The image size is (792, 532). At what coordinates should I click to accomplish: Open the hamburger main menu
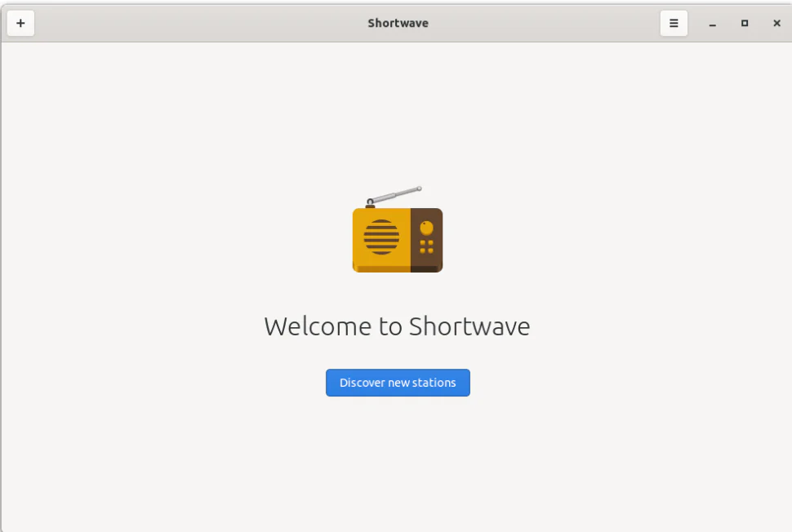pyautogui.click(x=674, y=23)
